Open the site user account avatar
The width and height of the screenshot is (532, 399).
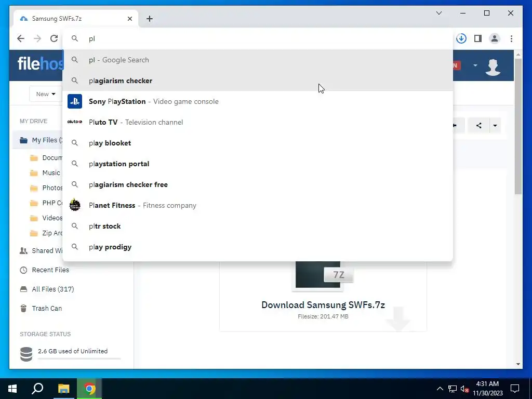[493, 66]
